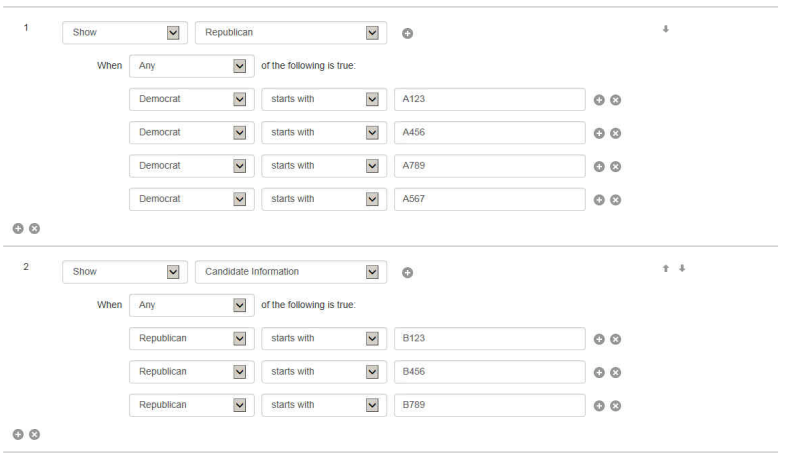Remove the B789 condition row
The width and height of the screenshot is (806, 456).
point(616,405)
